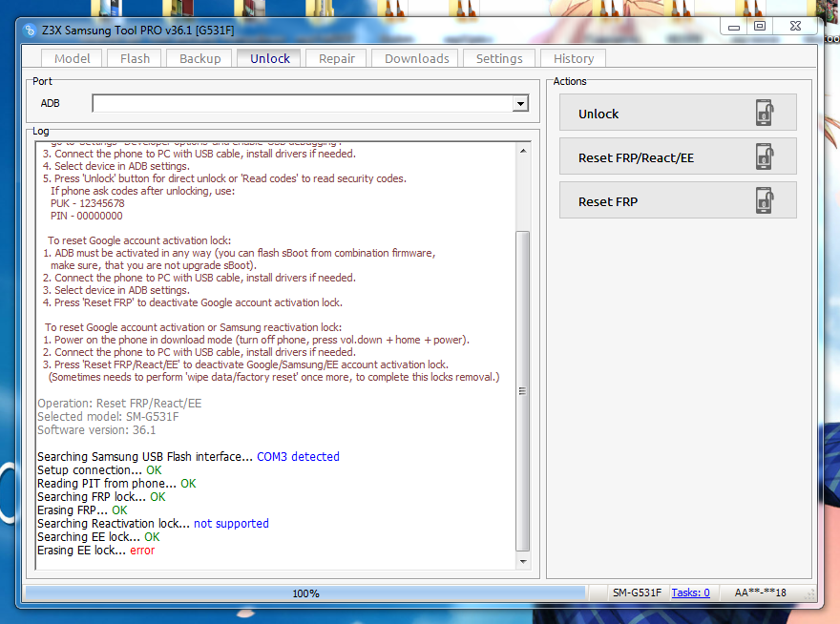
Task: Click the 'Erasing EE lock... error' line
Action: [x=95, y=551]
